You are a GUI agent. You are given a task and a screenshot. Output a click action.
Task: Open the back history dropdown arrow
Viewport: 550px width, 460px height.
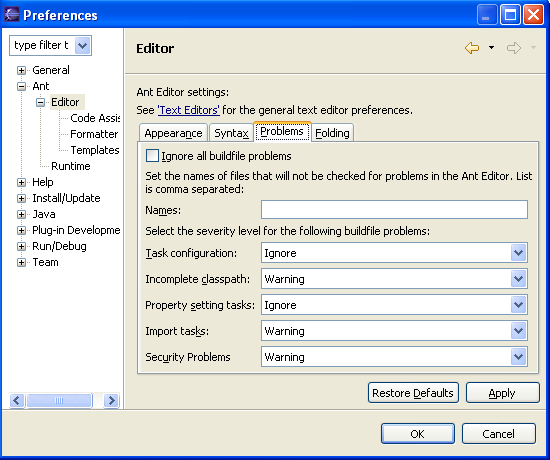pos(491,48)
